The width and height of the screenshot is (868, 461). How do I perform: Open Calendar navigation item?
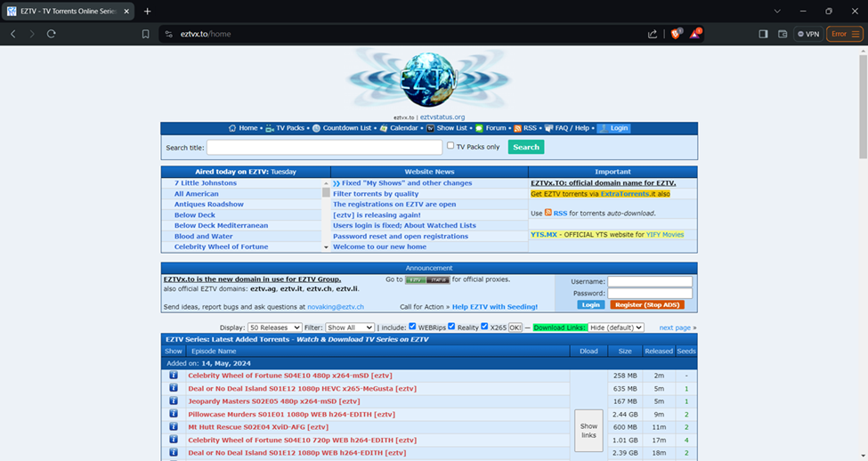tap(403, 128)
